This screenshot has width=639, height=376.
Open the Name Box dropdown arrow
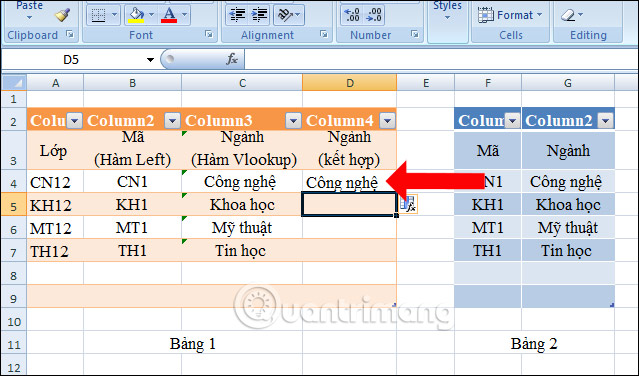click(150, 60)
